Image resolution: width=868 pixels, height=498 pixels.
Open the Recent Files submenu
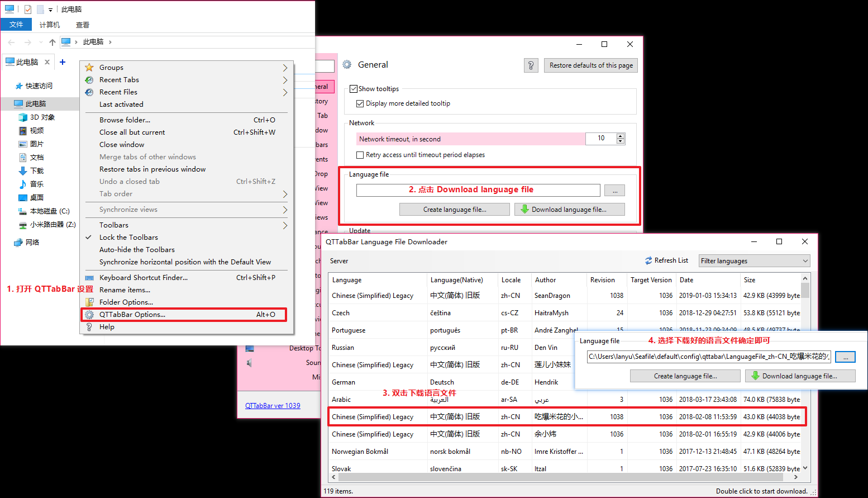click(187, 92)
